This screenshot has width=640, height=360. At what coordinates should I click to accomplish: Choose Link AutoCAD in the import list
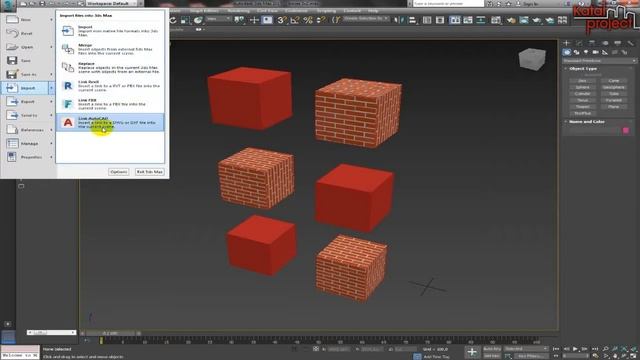point(110,122)
